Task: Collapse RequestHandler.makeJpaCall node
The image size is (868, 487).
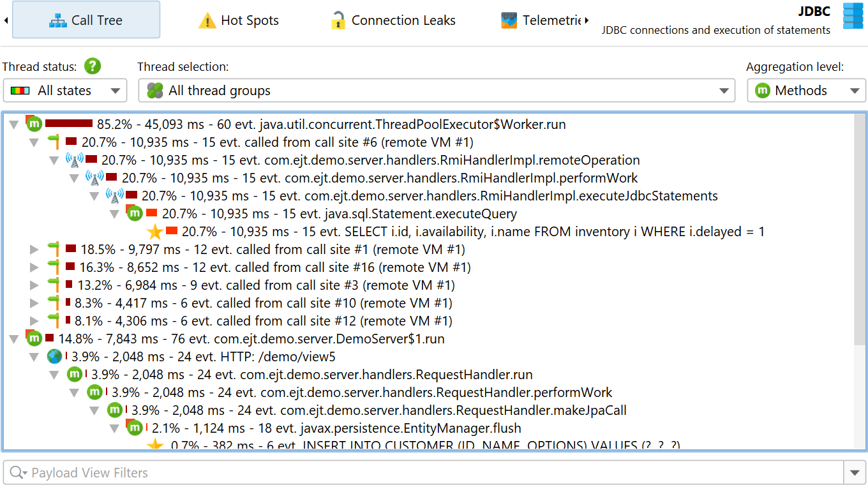Action: tap(94, 410)
